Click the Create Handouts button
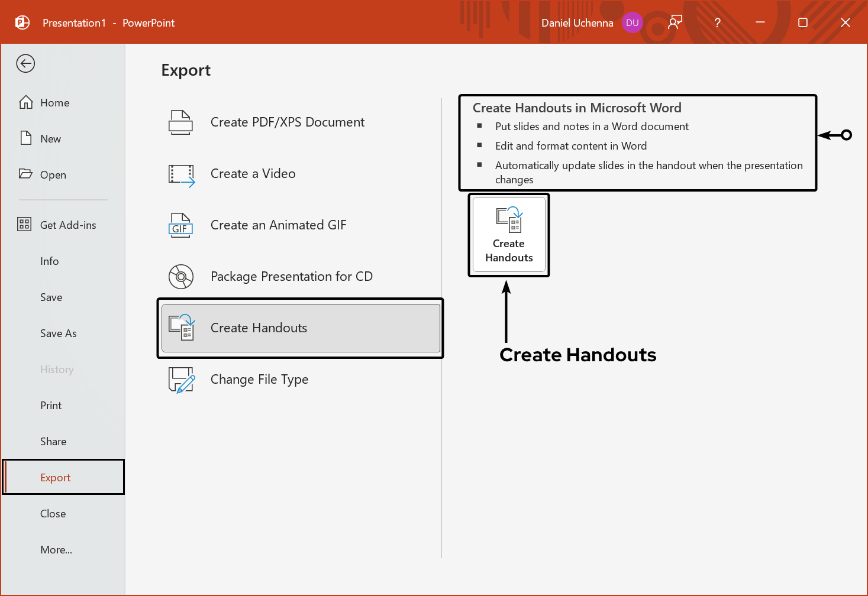The image size is (868, 596). coord(508,235)
